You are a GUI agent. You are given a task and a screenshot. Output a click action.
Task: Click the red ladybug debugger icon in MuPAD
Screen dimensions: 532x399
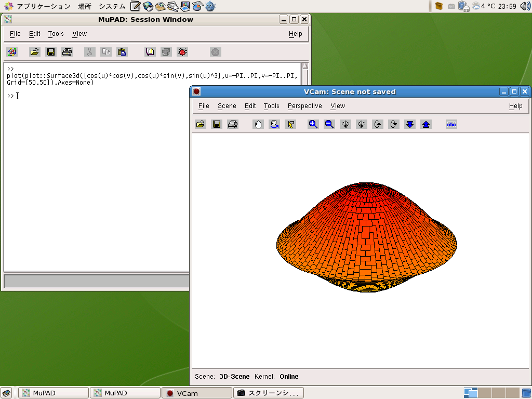[x=182, y=52]
